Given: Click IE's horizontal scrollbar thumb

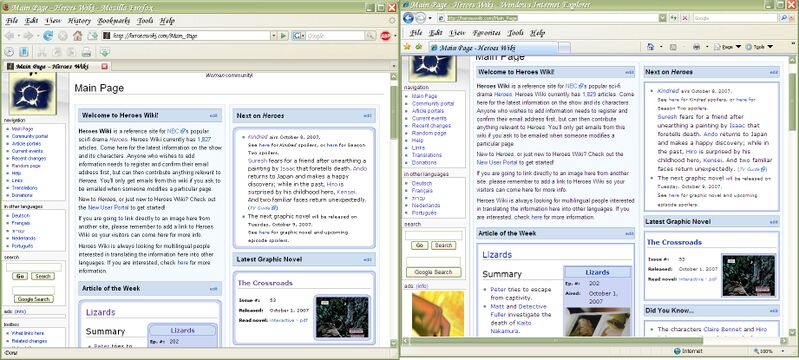Looking at the screenshot, I should click(x=556, y=340).
